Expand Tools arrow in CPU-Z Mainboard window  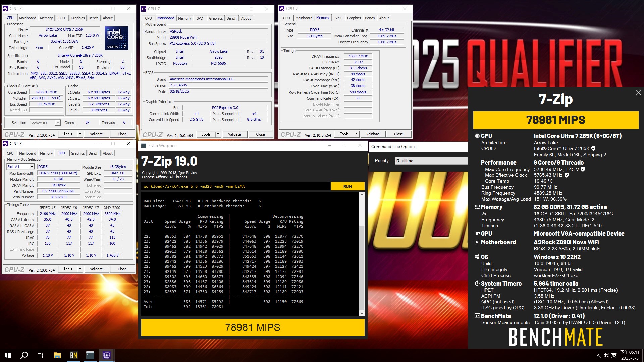click(x=218, y=134)
